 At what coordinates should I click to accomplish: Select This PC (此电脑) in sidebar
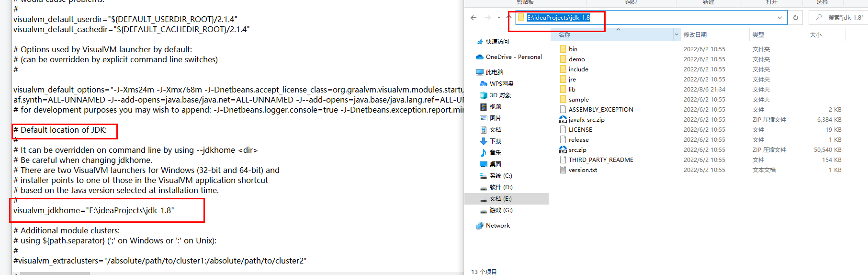(490, 72)
